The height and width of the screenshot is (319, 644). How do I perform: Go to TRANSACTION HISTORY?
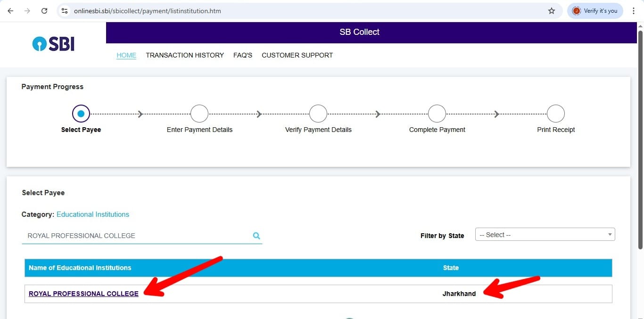coord(185,55)
